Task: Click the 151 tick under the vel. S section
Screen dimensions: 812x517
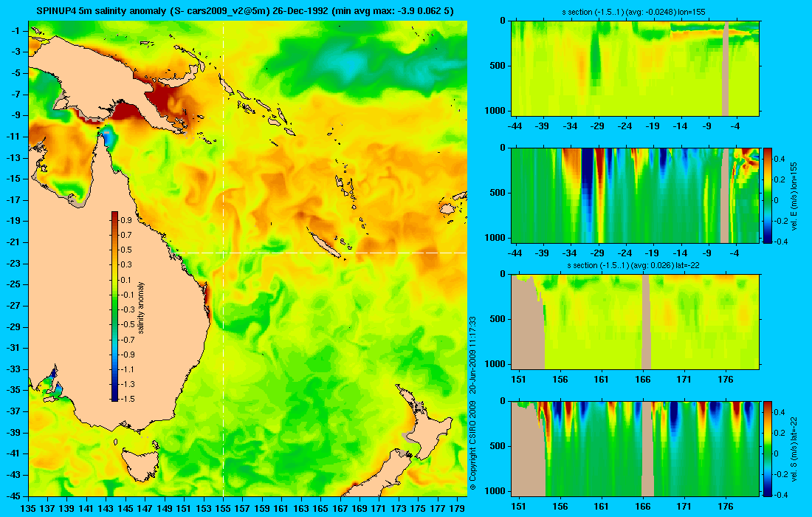Action: click(x=518, y=506)
